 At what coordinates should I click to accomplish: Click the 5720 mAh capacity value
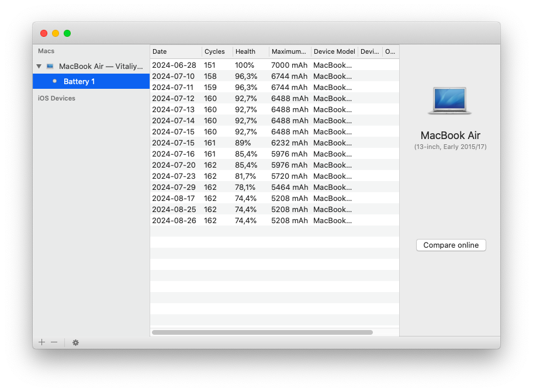click(289, 176)
